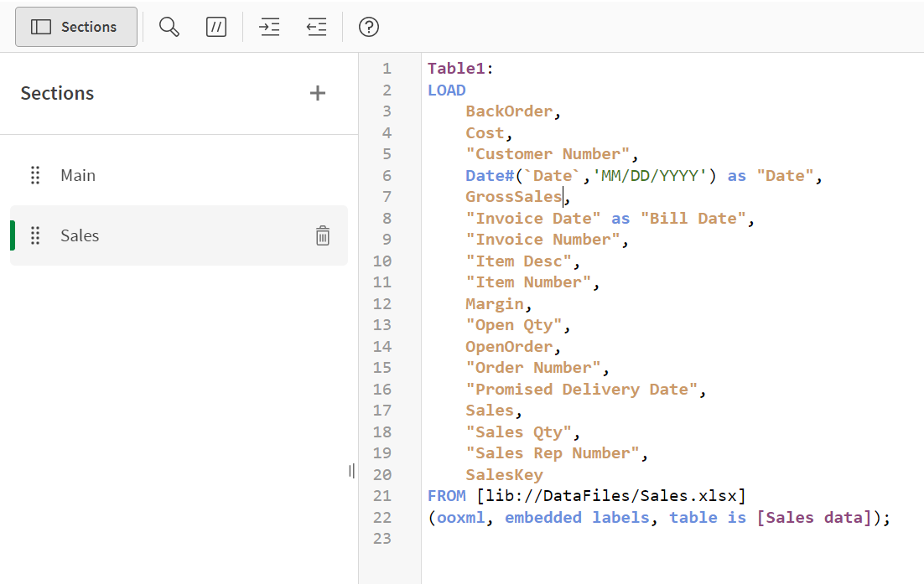The width and height of the screenshot is (924, 584).
Task: Click line number 1 in the gutter
Action: pyautogui.click(x=387, y=69)
